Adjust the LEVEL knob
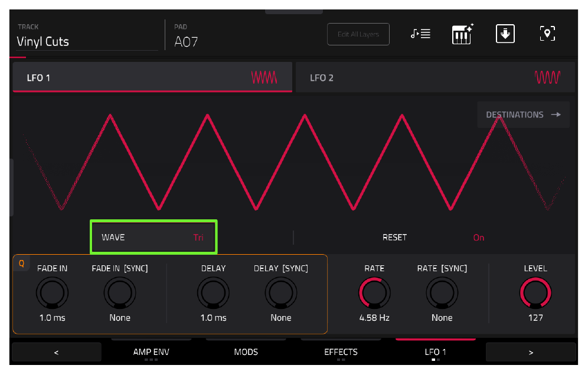588x375 pixels. [x=535, y=293]
